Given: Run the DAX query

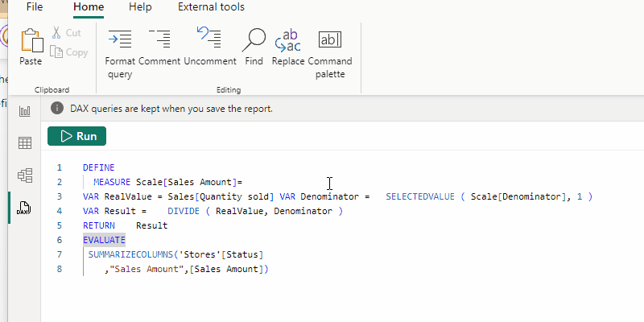Looking at the screenshot, I should click(76, 137).
